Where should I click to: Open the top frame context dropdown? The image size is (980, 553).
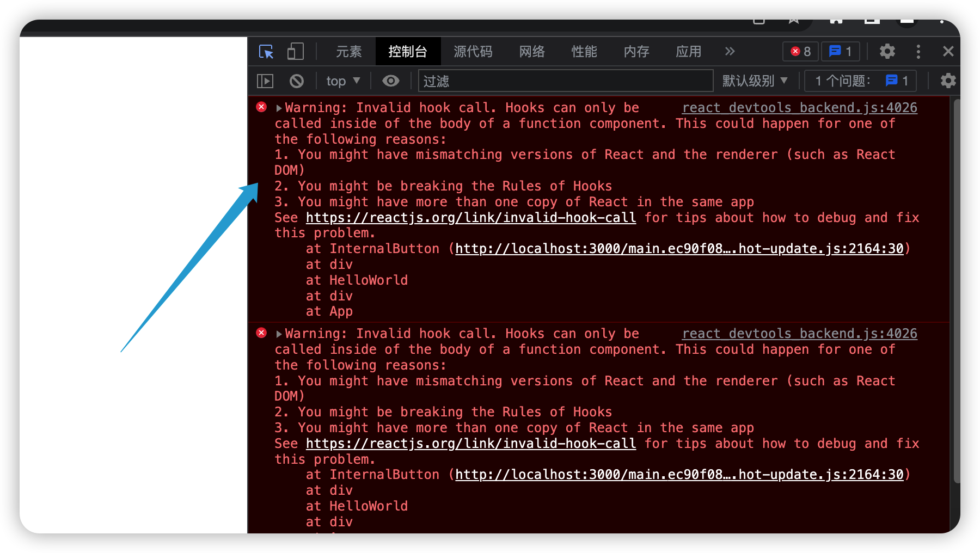tap(342, 81)
